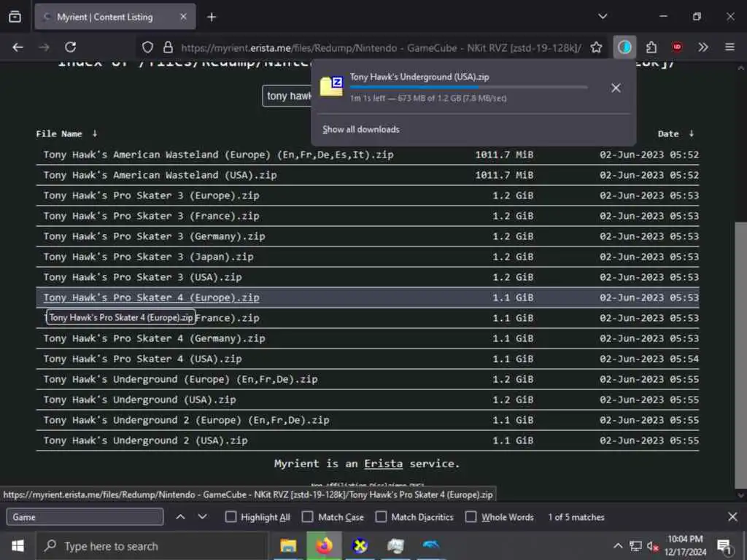
Task: Click the site security padlock icon
Action: pyautogui.click(x=168, y=47)
